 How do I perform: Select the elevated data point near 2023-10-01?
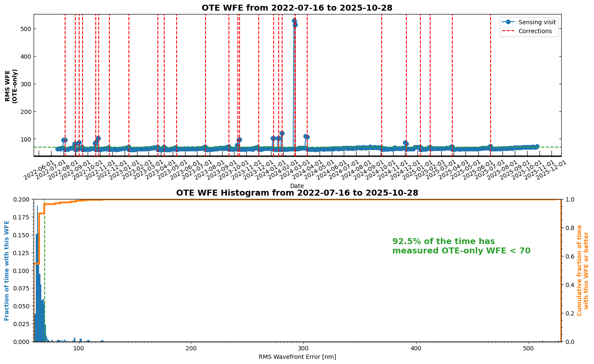[x=239, y=139]
